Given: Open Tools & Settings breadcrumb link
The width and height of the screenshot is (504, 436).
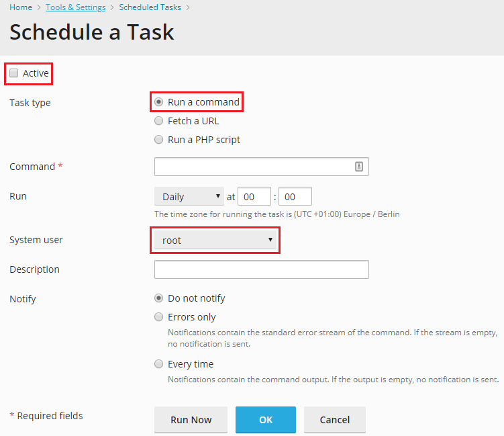Looking at the screenshot, I should (75, 7).
